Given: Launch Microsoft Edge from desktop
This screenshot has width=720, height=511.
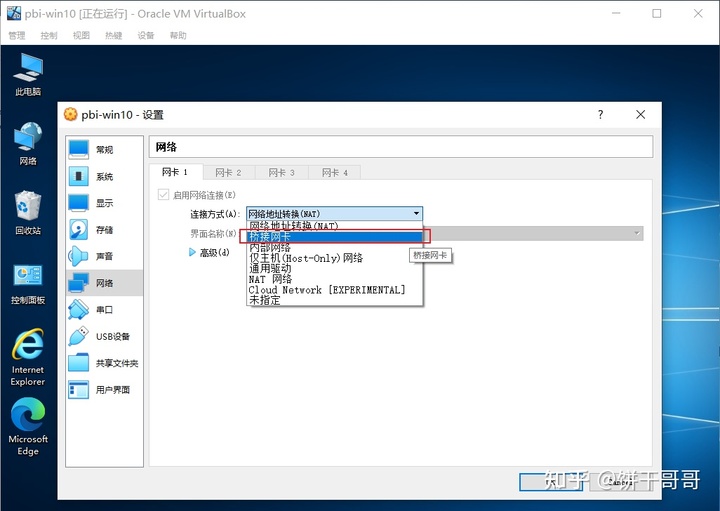Looking at the screenshot, I should [x=28, y=427].
